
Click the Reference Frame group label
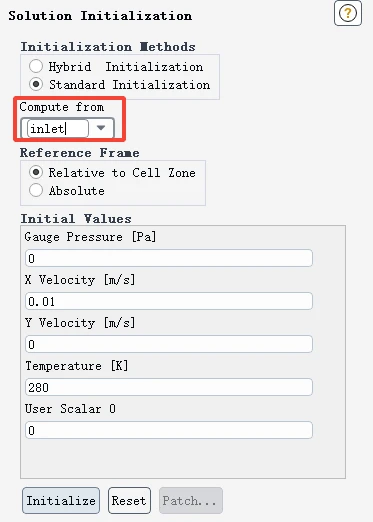click(80, 153)
